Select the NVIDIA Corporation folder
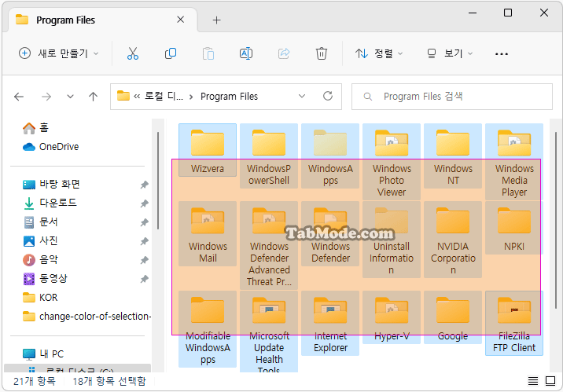563x392 pixels. click(453, 240)
